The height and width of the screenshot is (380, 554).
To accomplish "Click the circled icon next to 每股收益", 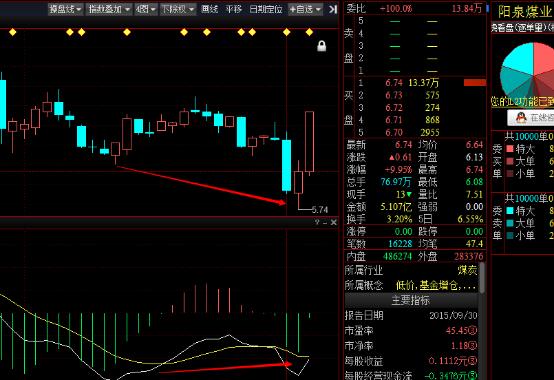I will 473,361.
